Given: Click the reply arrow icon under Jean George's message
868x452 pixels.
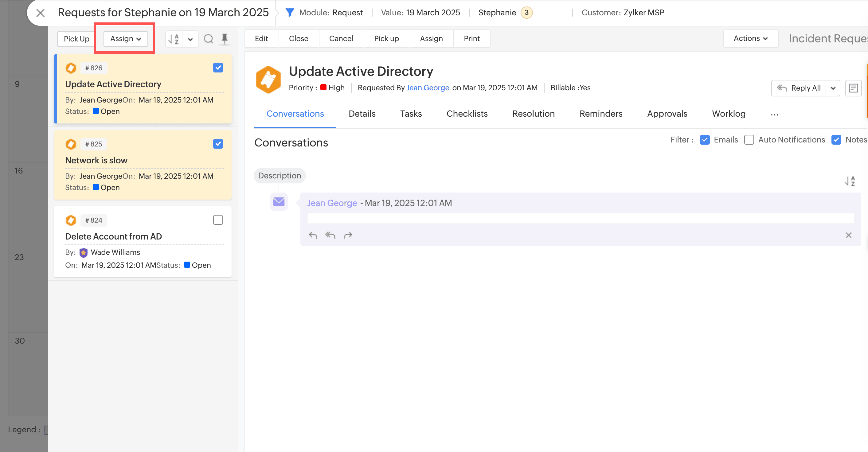Looking at the screenshot, I should [x=313, y=235].
